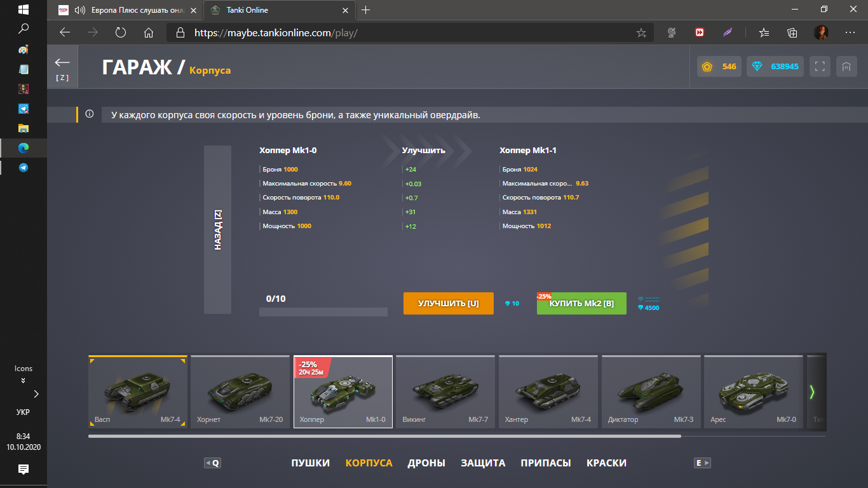The image size is (868, 488).
Task: Open the clan icon in the game header
Action: 846,66
